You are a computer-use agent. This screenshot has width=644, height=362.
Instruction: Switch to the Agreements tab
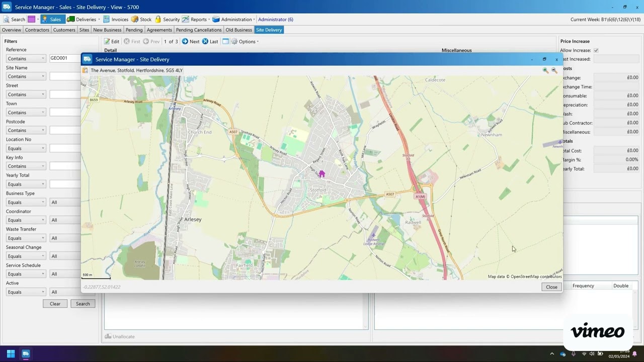click(x=159, y=30)
